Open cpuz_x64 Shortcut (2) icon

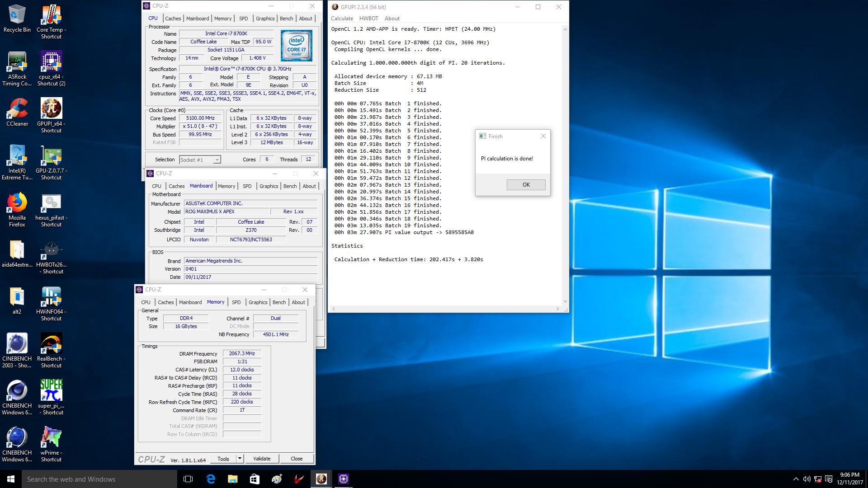(x=51, y=69)
